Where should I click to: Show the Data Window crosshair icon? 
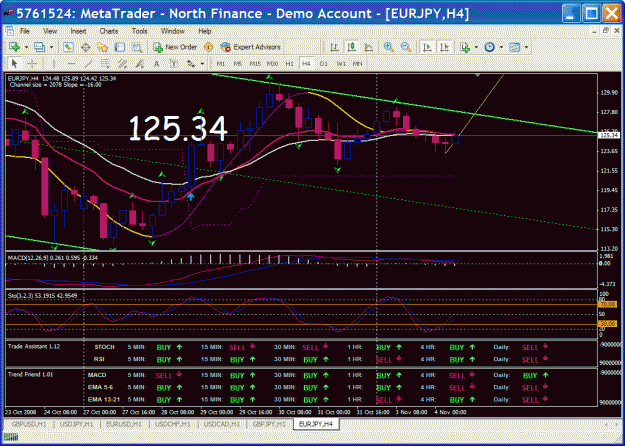click(x=85, y=47)
